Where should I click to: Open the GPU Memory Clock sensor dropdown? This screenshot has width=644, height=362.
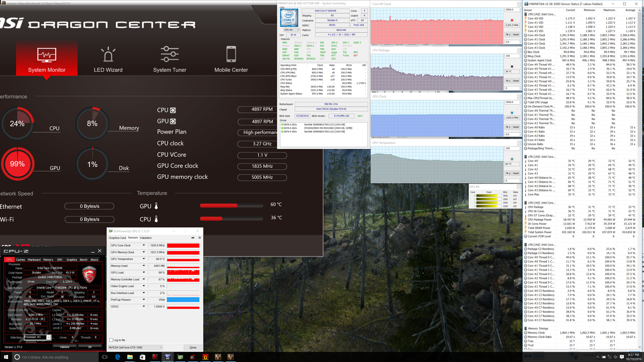[x=144, y=252]
